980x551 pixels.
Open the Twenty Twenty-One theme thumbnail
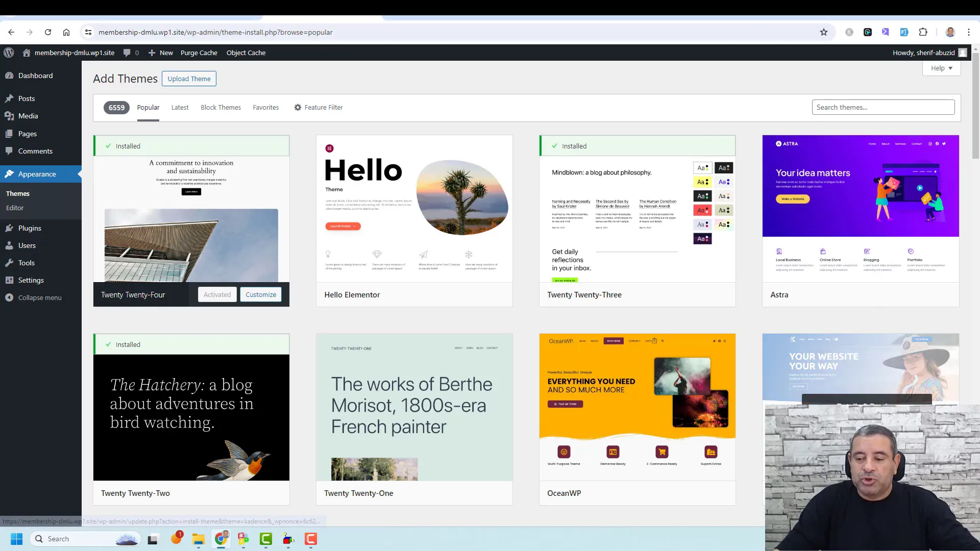[414, 407]
